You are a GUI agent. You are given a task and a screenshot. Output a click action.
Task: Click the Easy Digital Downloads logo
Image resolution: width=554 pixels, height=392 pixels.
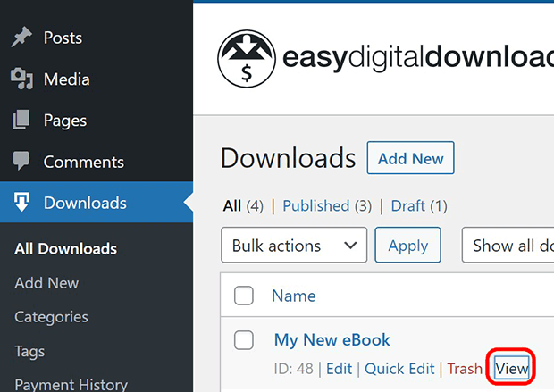click(x=385, y=58)
